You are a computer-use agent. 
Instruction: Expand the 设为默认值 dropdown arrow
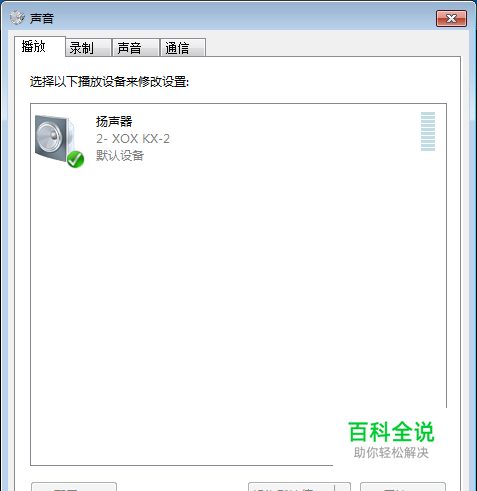click(342, 487)
